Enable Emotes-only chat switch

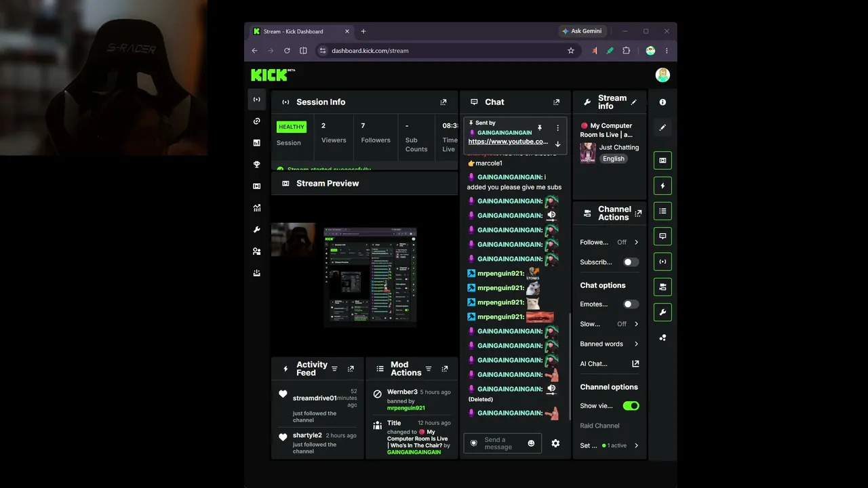tap(631, 304)
